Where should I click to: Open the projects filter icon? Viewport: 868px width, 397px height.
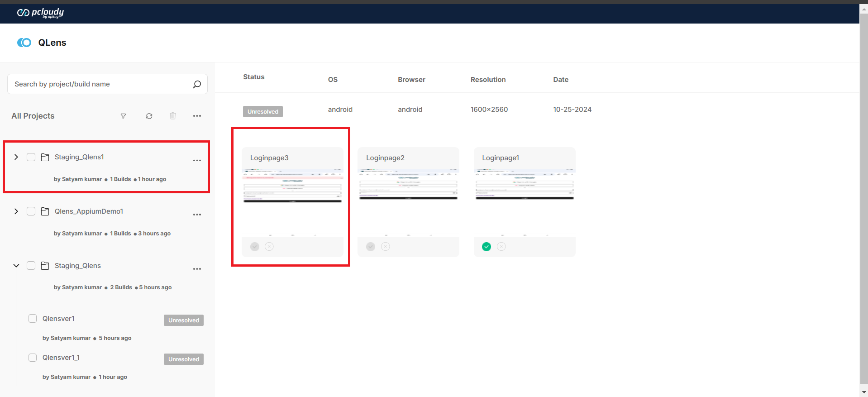tap(123, 116)
